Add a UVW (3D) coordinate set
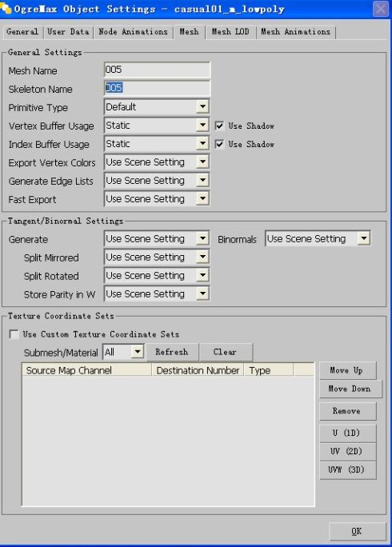The height and width of the screenshot is (547, 392). (x=348, y=470)
